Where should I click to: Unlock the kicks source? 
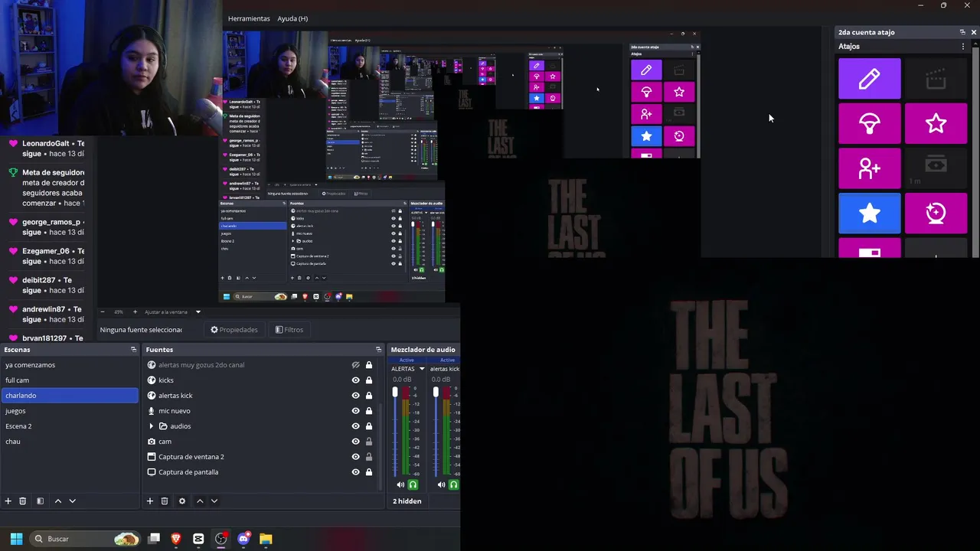pos(368,380)
